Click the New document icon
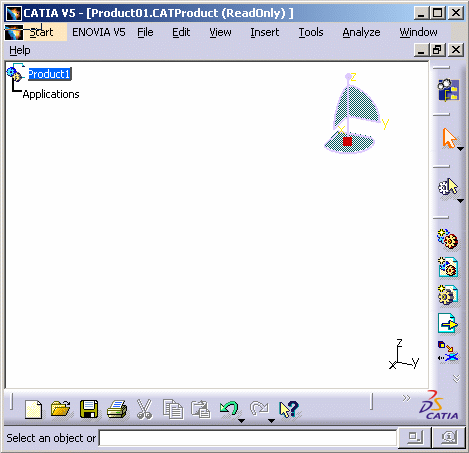 [33, 410]
